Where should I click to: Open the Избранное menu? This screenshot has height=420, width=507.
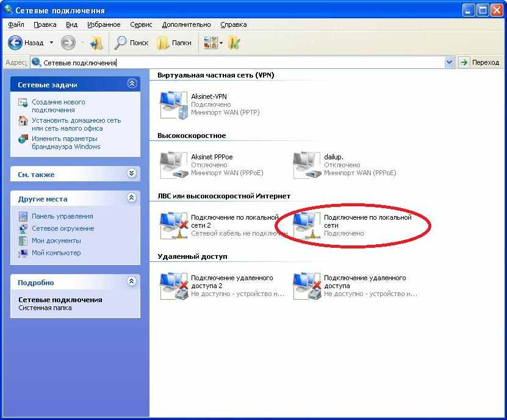[x=104, y=24]
